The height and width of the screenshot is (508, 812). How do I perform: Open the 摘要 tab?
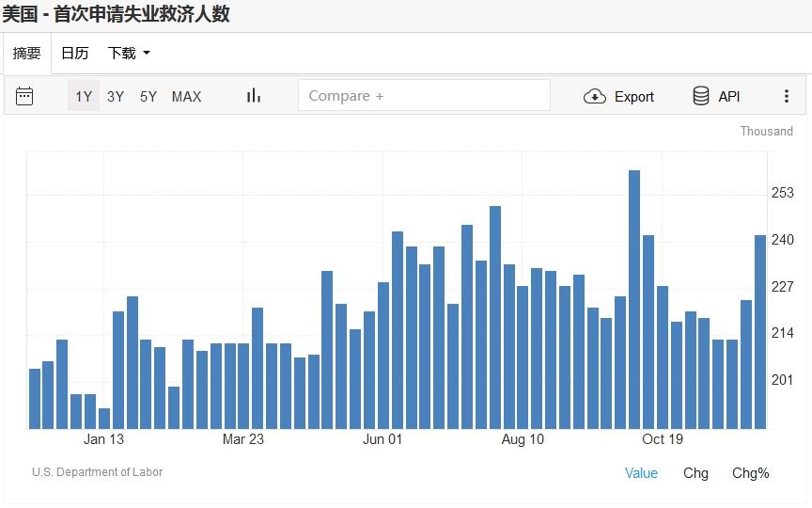click(26, 54)
